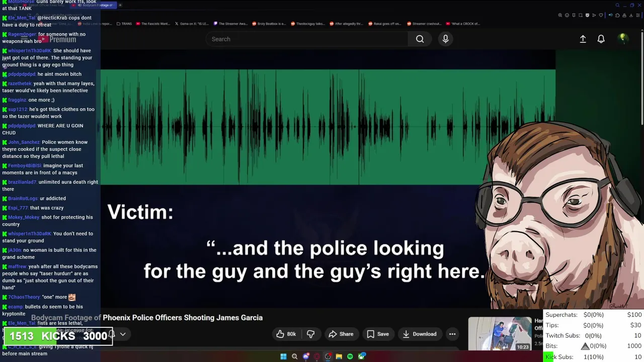Click chat username 7ChaosTheory
The image size is (644, 362).
pyautogui.click(x=24, y=297)
